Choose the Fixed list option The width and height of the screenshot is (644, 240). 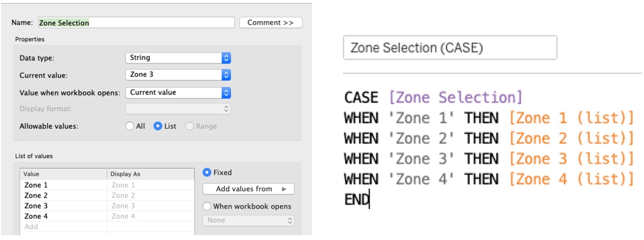(x=207, y=172)
